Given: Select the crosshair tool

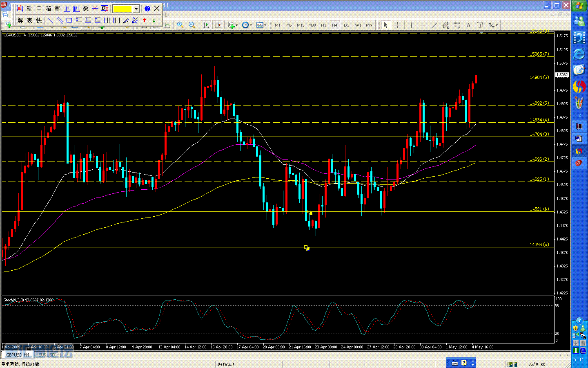Looking at the screenshot, I should point(397,25).
